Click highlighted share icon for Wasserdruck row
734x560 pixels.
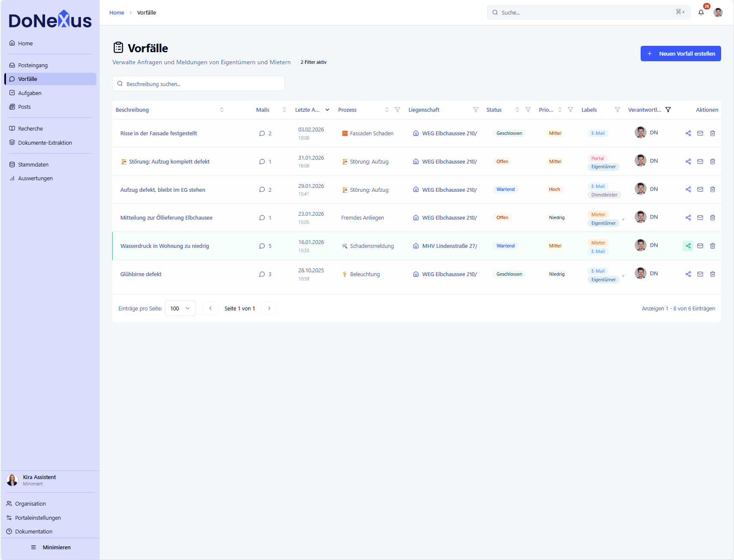688,246
